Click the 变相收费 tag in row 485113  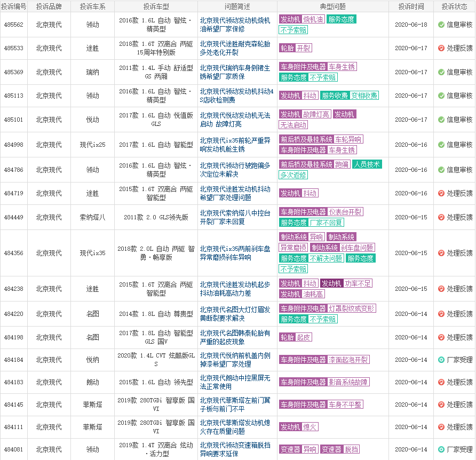364,96
